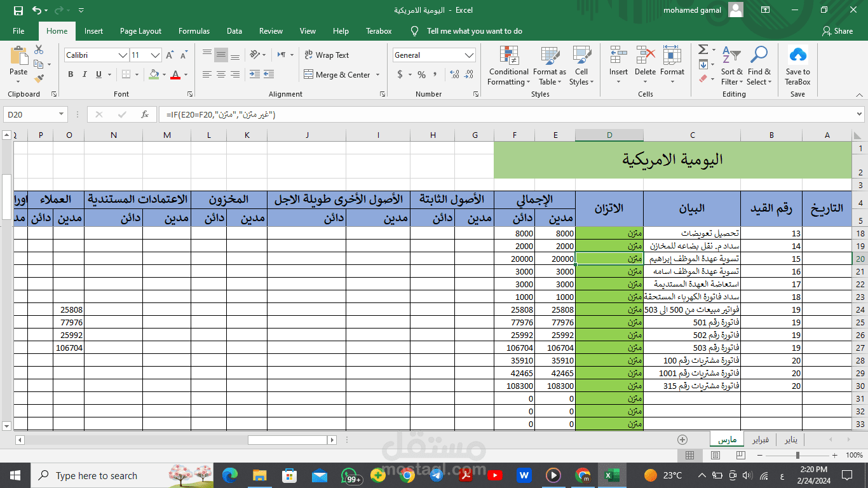
Task: Select the يناير sheet tab
Action: pos(791,440)
